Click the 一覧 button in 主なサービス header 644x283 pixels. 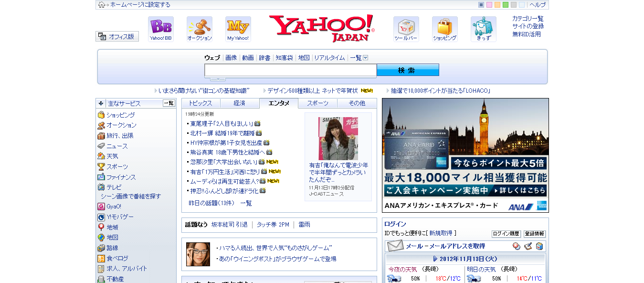click(x=169, y=103)
